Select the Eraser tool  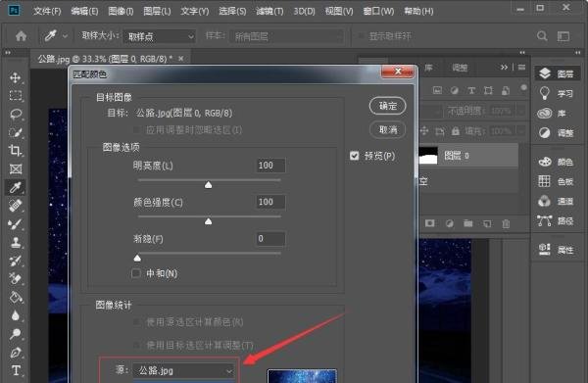[x=16, y=279]
